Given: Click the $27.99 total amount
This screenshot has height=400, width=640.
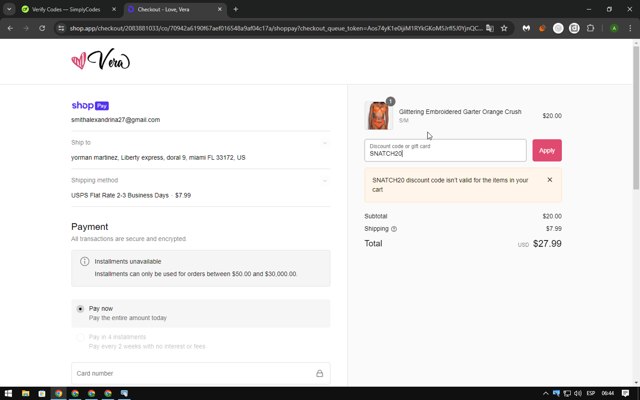Looking at the screenshot, I should coord(547,243).
